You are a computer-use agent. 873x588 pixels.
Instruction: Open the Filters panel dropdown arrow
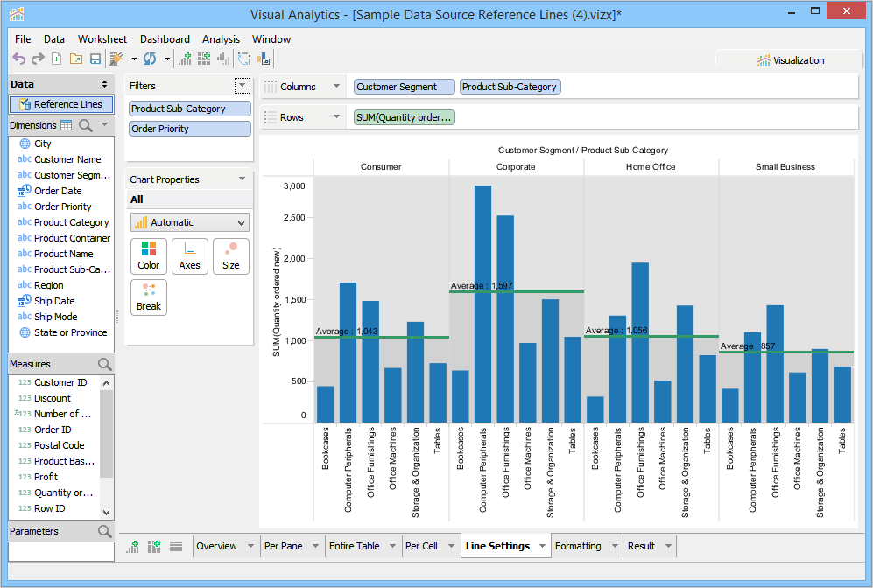coord(243,86)
